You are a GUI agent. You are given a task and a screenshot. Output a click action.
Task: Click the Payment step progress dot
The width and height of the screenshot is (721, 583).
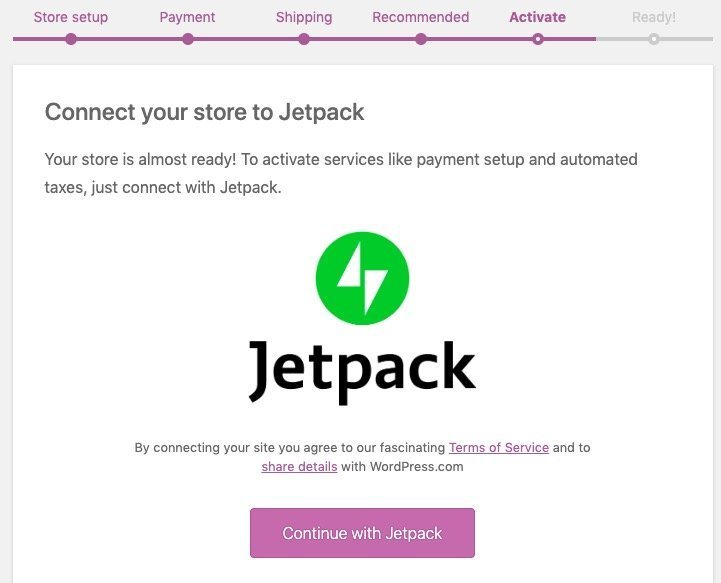(x=188, y=39)
